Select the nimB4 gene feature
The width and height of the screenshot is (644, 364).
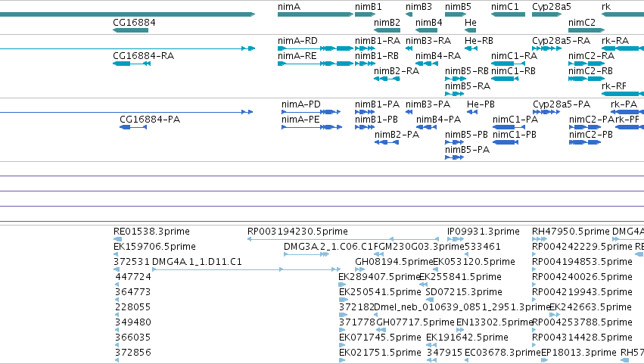pyautogui.click(x=426, y=30)
